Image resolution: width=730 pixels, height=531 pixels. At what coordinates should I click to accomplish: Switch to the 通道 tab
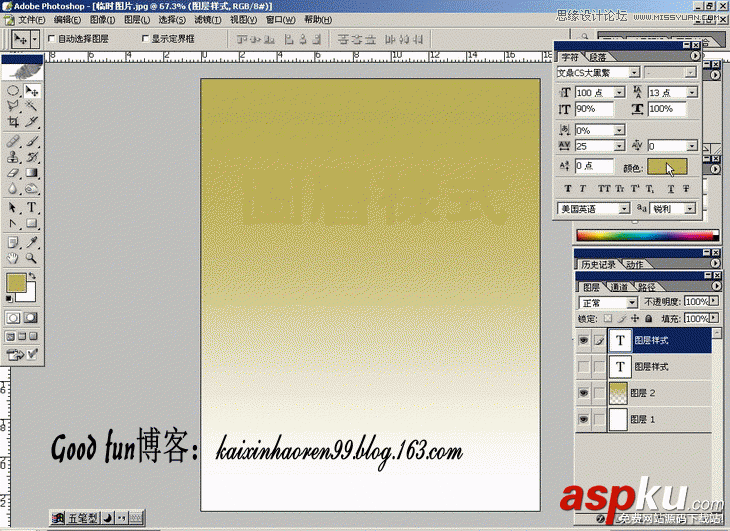[619, 287]
